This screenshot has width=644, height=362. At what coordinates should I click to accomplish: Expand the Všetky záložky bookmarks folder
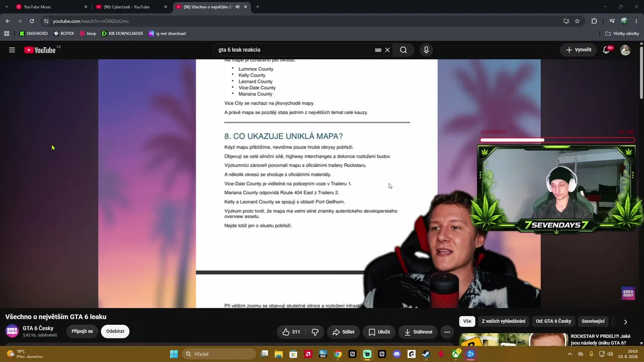(x=622, y=34)
